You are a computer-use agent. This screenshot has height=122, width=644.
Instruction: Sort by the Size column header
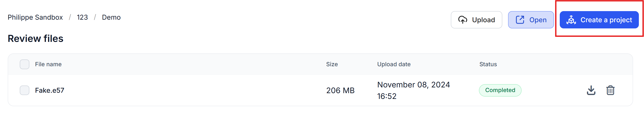pyautogui.click(x=332, y=64)
